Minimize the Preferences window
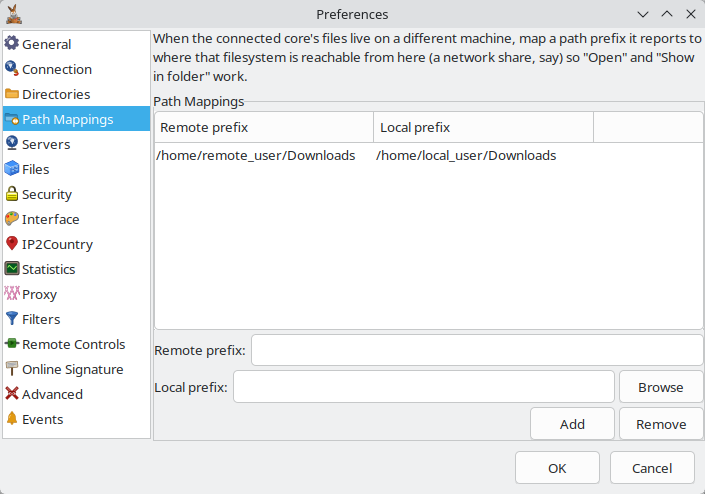705x494 pixels. 643,14
